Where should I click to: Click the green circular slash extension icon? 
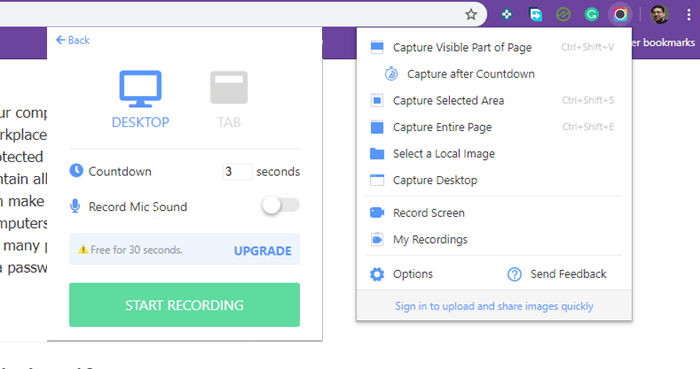[x=563, y=15]
